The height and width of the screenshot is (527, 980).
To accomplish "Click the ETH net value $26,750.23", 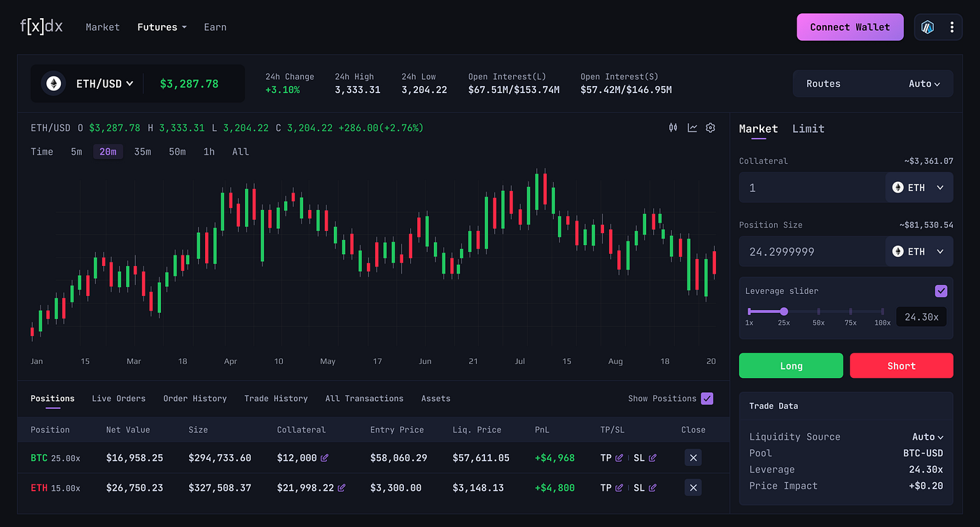I will [134, 488].
